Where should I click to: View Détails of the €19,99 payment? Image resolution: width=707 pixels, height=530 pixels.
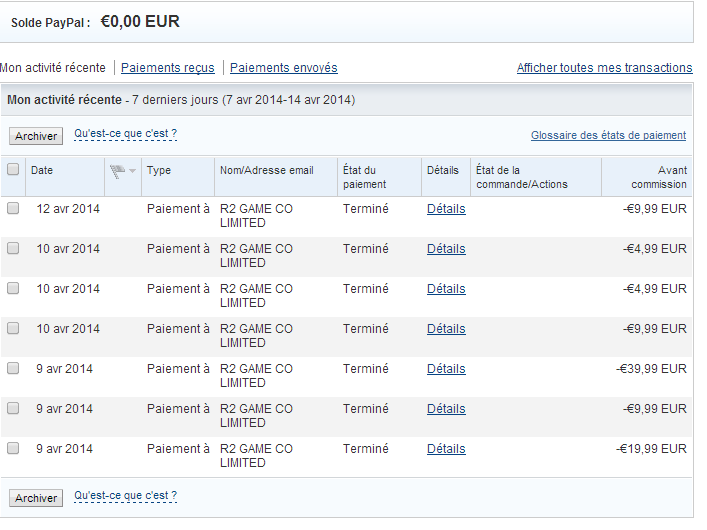pyautogui.click(x=446, y=449)
